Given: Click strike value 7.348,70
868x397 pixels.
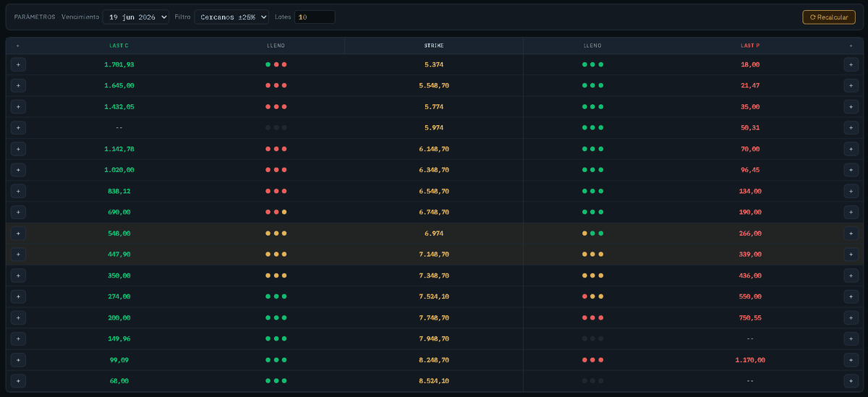Looking at the screenshot, I should click(x=434, y=276).
